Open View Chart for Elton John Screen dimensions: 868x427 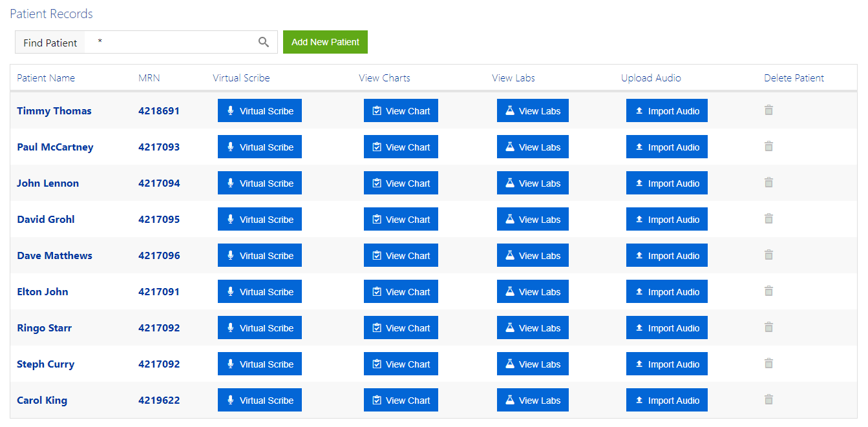tap(401, 291)
